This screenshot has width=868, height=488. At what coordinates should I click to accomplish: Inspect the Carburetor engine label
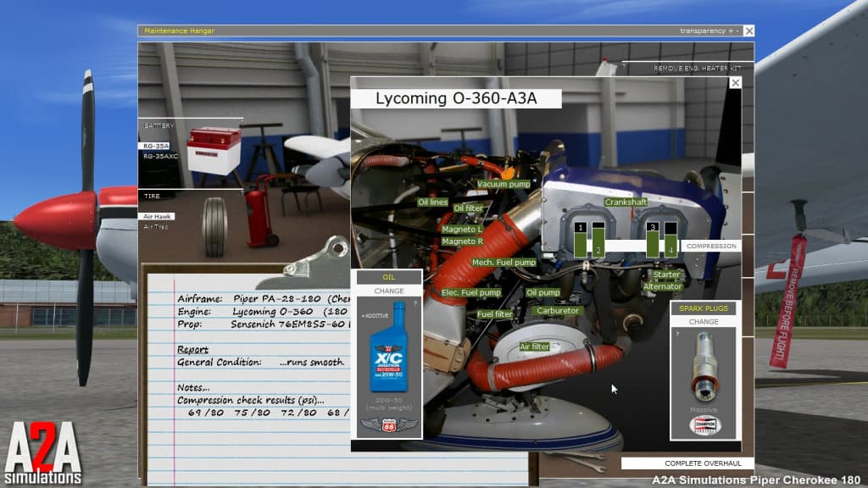click(x=557, y=311)
